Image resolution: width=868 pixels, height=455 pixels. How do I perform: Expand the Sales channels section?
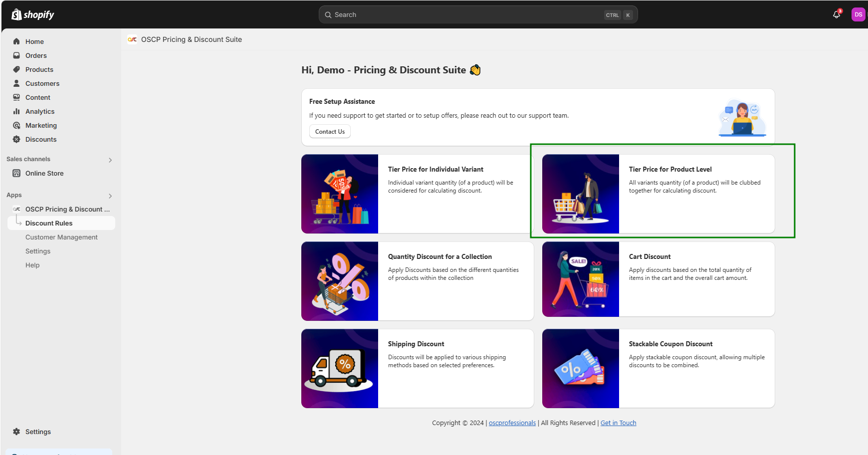coord(110,160)
